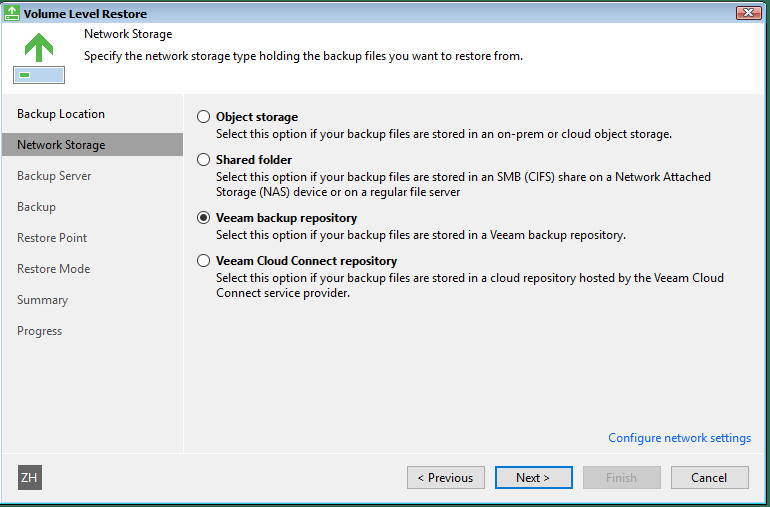Go back with the Previous button

[x=446, y=478]
